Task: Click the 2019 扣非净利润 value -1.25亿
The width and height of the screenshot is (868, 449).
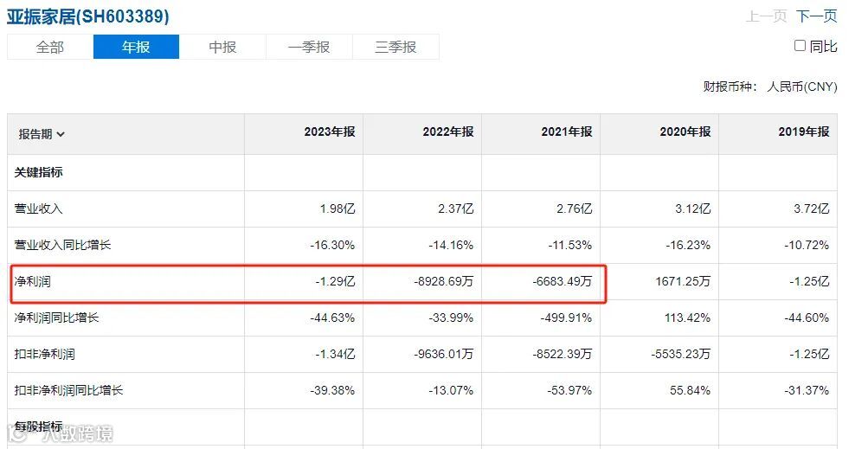Action: pyautogui.click(x=809, y=354)
